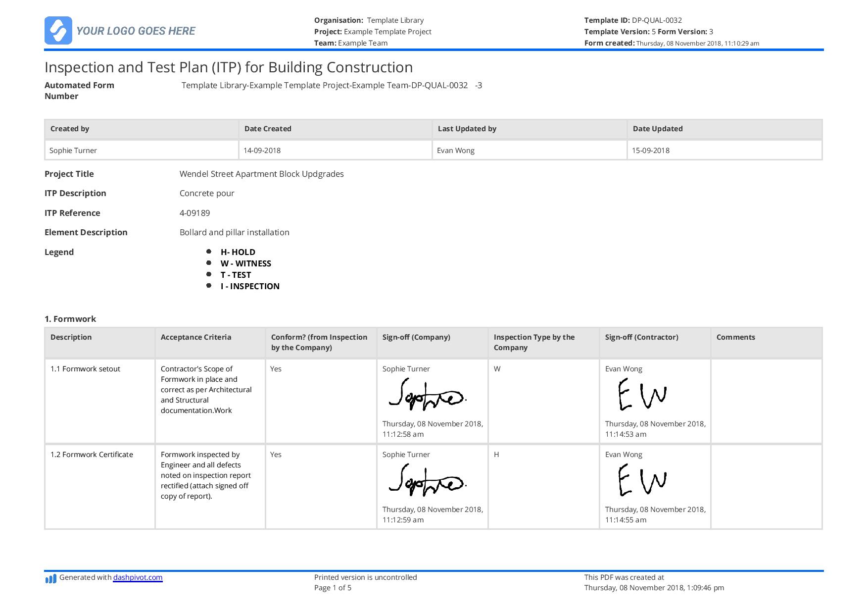The image size is (868, 614).
Task: Expand the Legend section
Action: coord(59,252)
